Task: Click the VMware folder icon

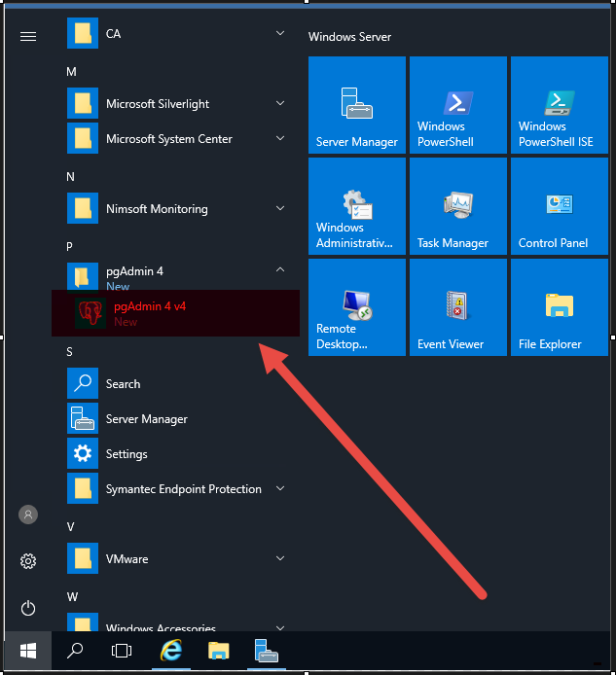Action: pyautogui.click(x=83, y=558)
